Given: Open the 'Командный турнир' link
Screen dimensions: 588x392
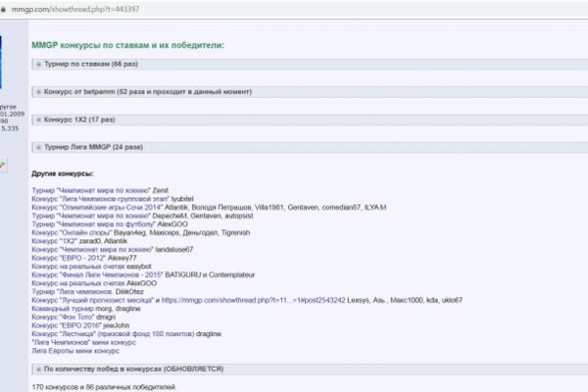Looking at the screenshot, I should (63, 309).
